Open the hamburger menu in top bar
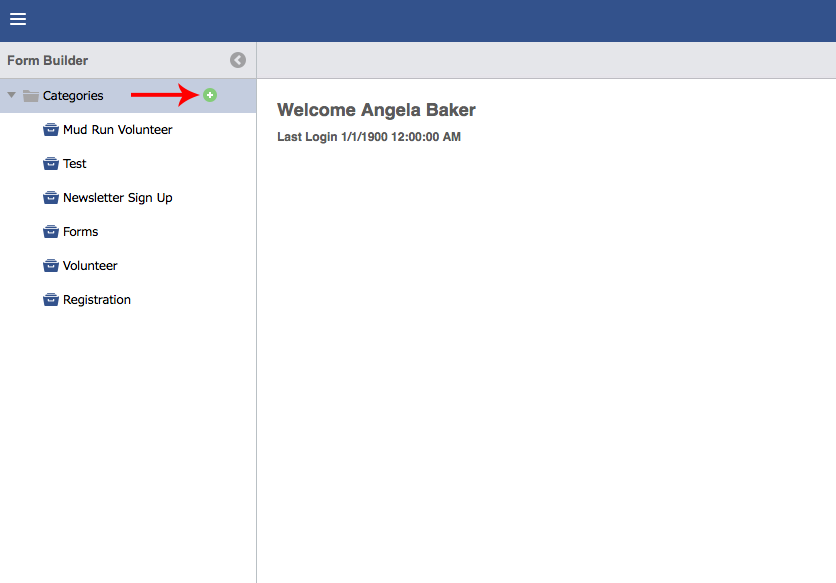The image size is (836, 583). [18, 20]
